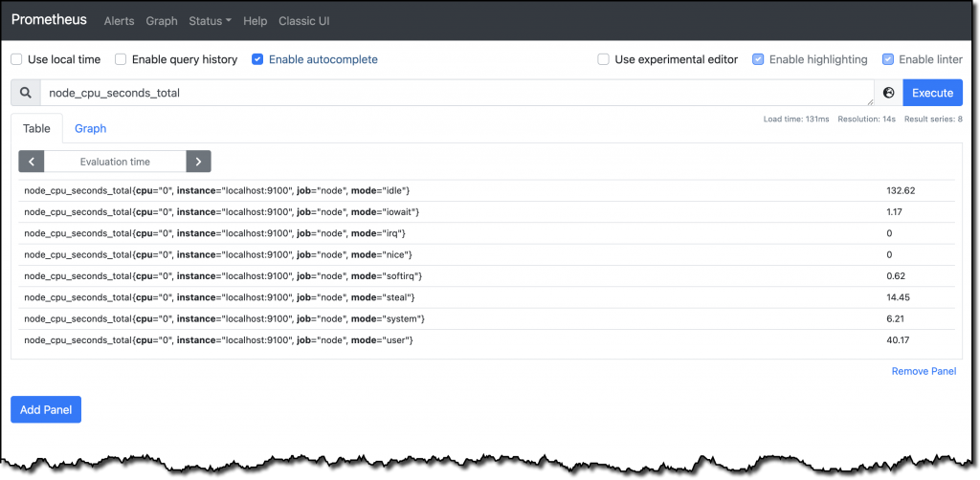Click the value 40.17
Viewport: 980px width, 480px height.
(898, 340)
